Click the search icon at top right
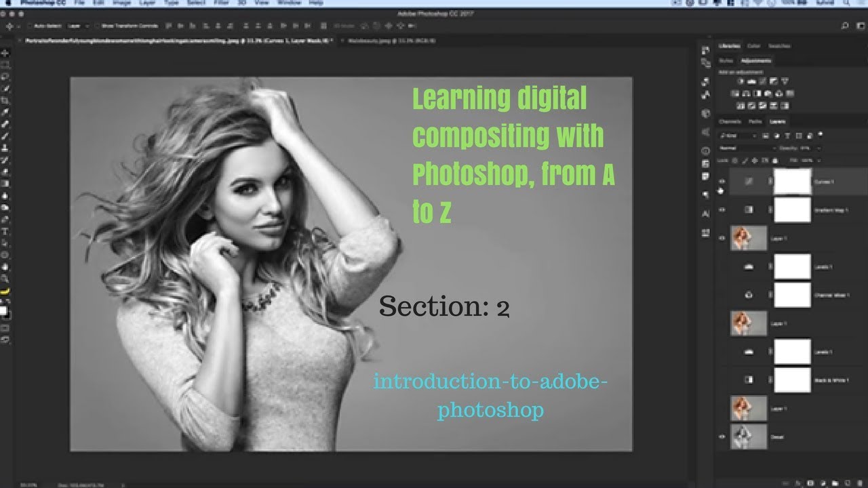The width and height of the screenshot is (868, 488). point(844,26)
